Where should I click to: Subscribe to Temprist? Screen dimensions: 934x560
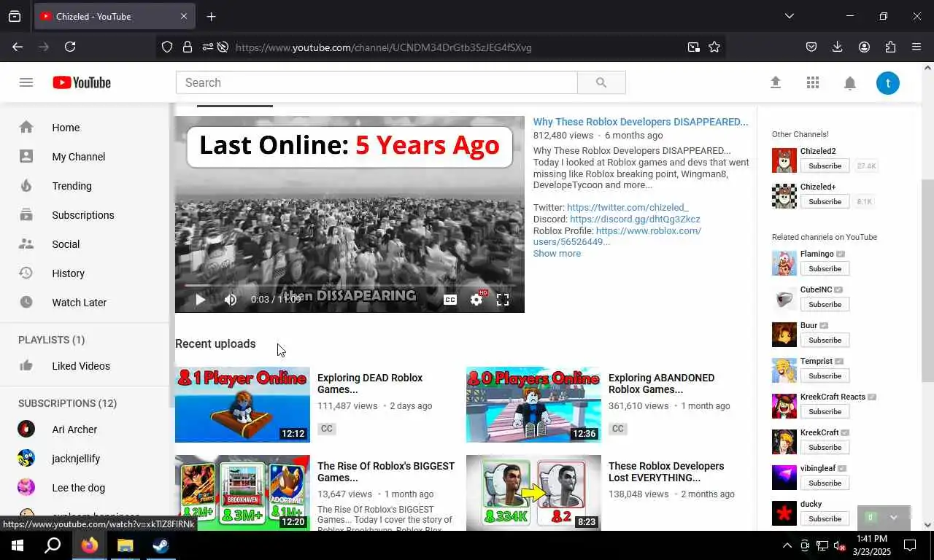825,376
